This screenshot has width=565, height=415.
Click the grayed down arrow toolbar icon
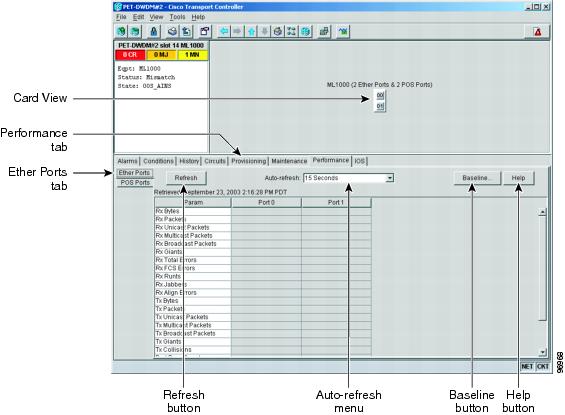(x=264, y=32)
